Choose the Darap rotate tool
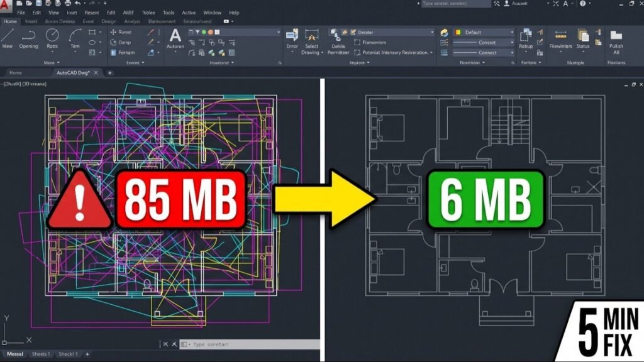 (x=120, y=42)
